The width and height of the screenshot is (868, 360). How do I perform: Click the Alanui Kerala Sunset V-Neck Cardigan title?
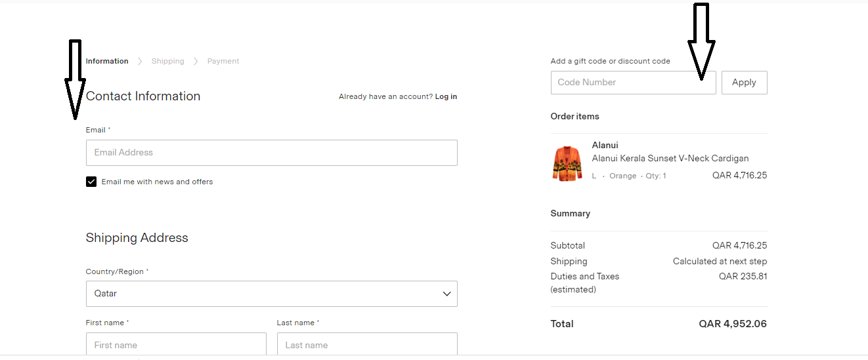[x=670, y=158]
